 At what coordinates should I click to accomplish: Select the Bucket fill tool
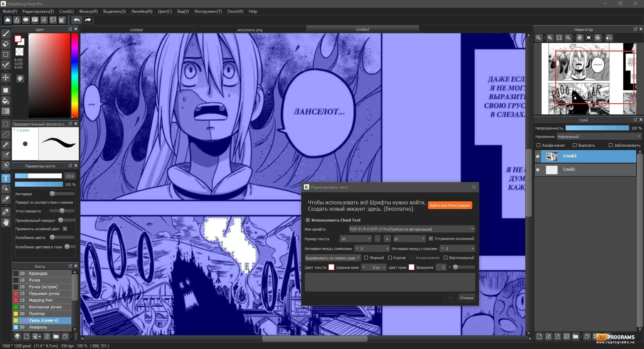click(6, 101)
